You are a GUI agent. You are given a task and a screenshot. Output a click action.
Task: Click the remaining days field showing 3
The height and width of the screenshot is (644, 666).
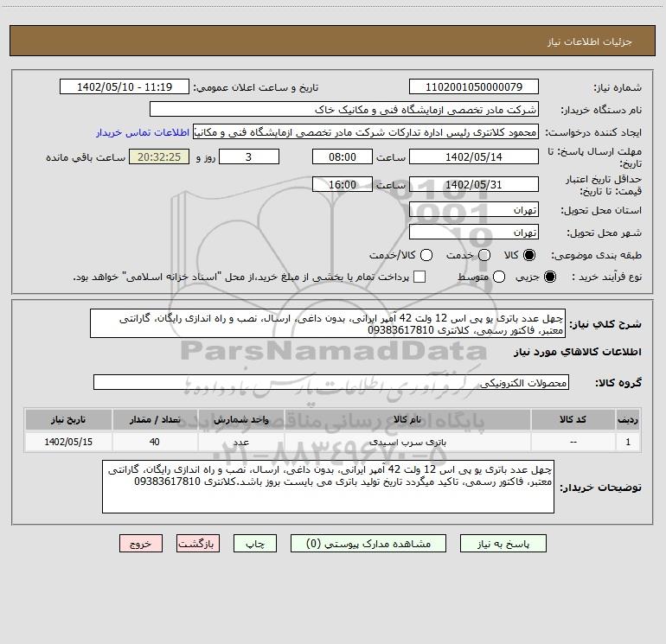click(249, 156)
